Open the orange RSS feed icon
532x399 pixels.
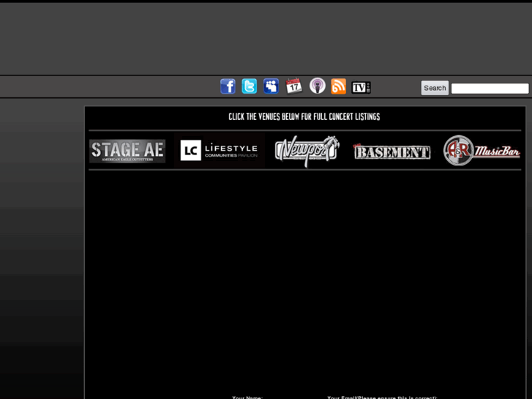(x=338, y=86)
